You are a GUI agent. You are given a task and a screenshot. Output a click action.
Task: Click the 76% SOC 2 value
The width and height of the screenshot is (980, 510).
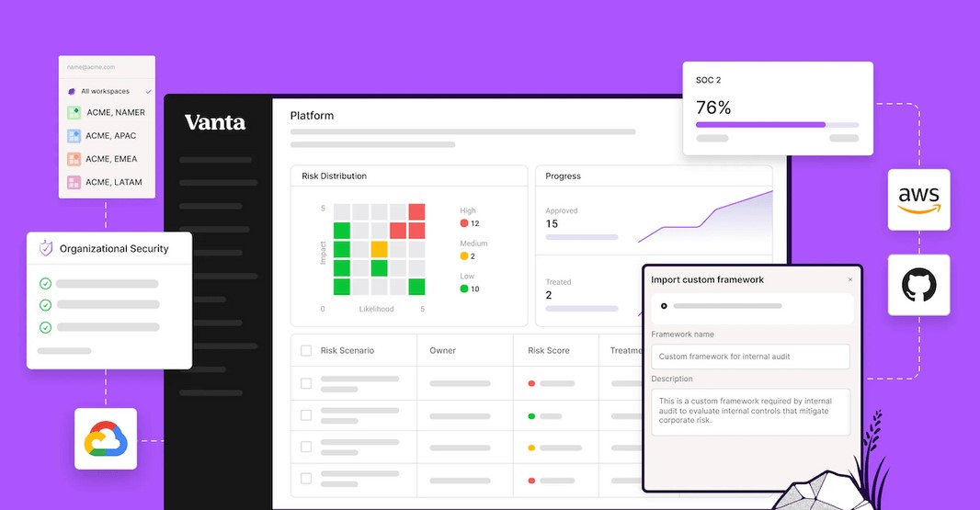(713, 108)
